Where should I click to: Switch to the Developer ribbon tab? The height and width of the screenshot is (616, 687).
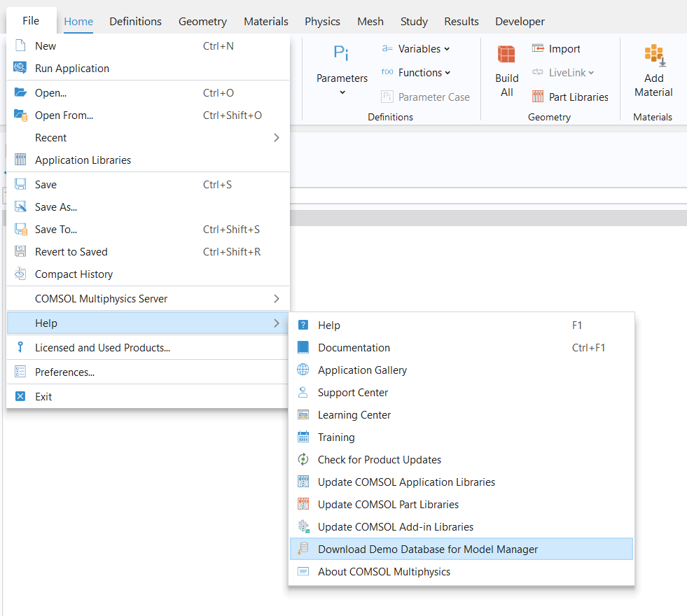520,22
